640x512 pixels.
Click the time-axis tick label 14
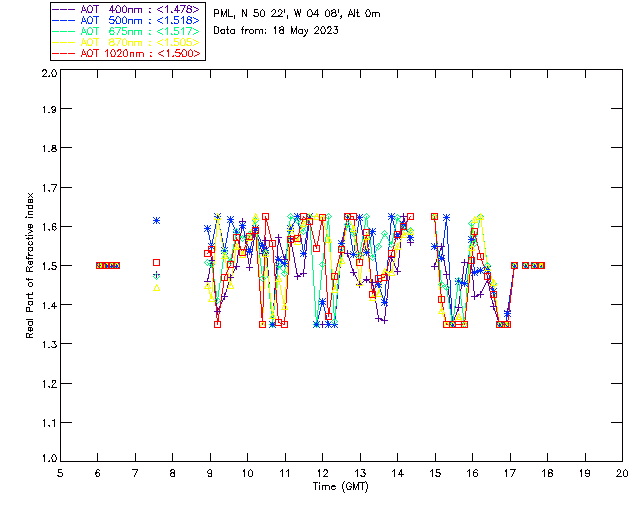[x=398, y=473]
